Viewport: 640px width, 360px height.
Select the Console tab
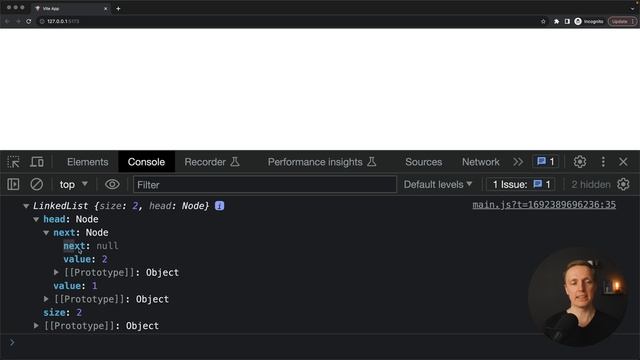tap(146, 162)
